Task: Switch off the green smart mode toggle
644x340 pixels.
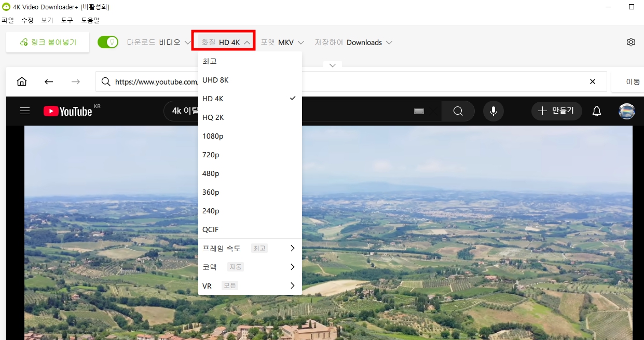Action: pos(108,41)
